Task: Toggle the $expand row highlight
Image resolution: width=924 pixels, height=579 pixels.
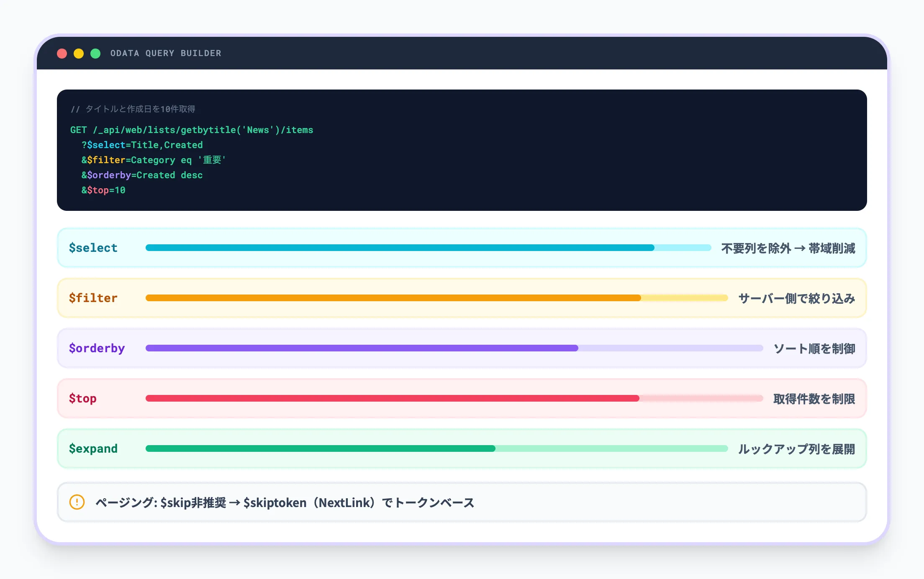Action: coord(460,448)
